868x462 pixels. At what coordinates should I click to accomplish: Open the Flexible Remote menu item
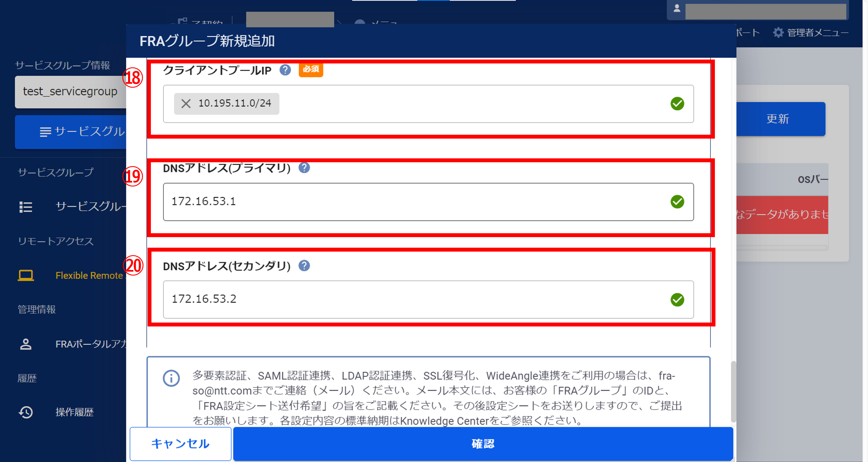click(89, 275)
